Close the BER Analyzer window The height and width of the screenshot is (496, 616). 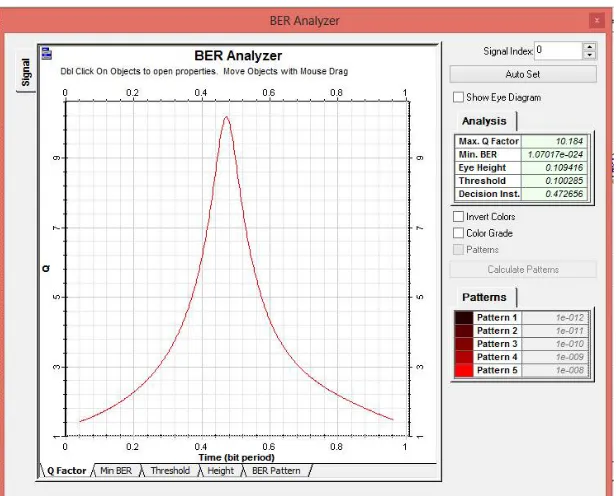pyautogui.click(x=597, y=20)
